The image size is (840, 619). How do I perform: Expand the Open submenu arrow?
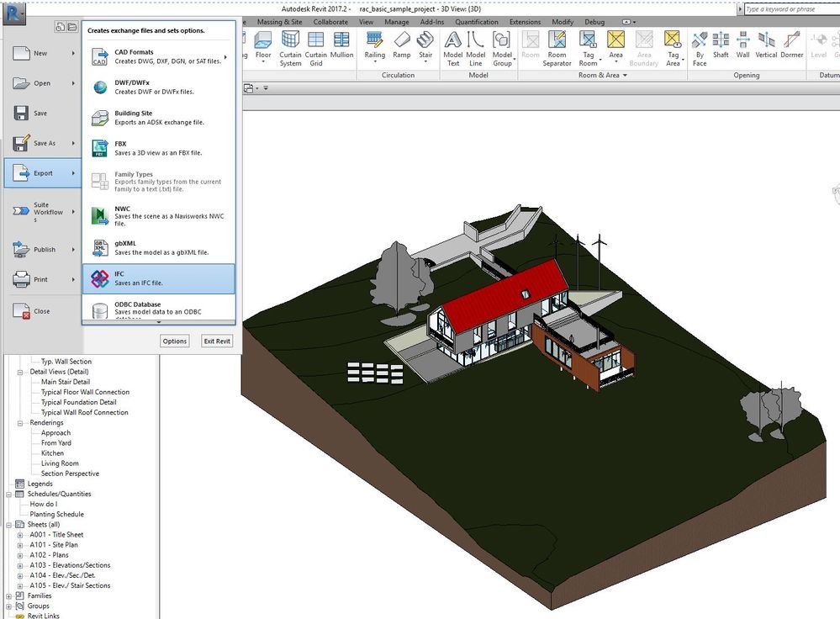(x=73, y=83)
